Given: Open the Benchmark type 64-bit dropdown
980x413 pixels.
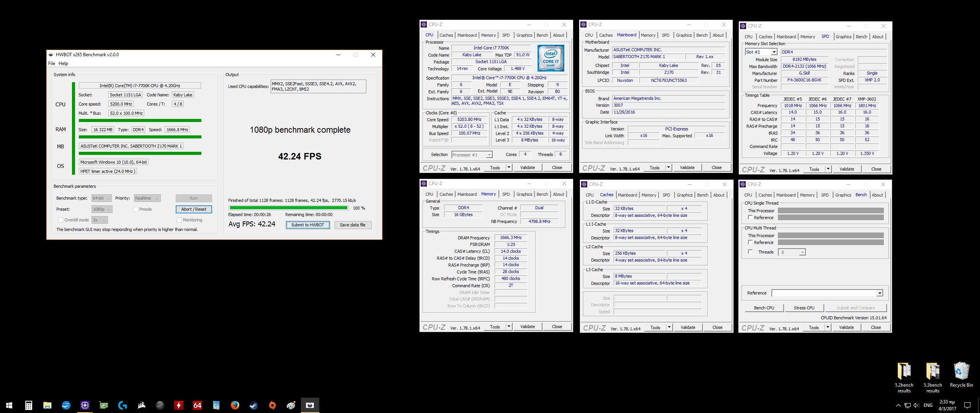Looking at the screenshot, I should pyautogui.click(x=101, y=198).
